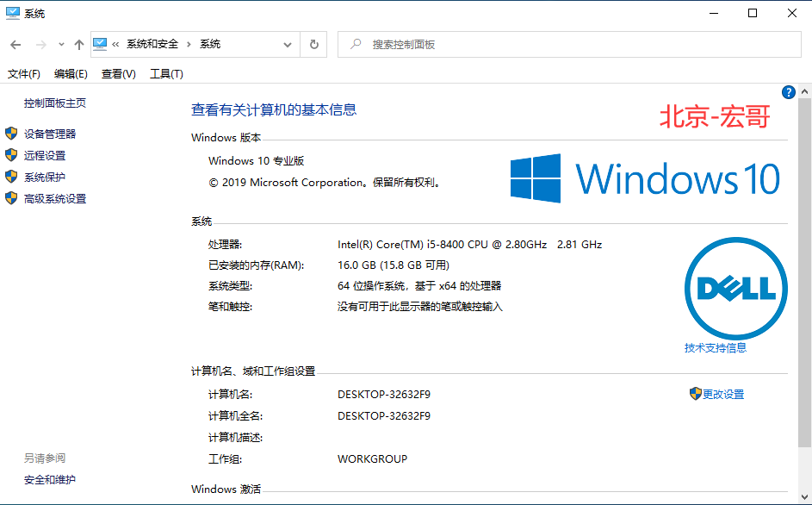Click the computer icon in the address bar

pyautogui.click(x=100, y=44)
